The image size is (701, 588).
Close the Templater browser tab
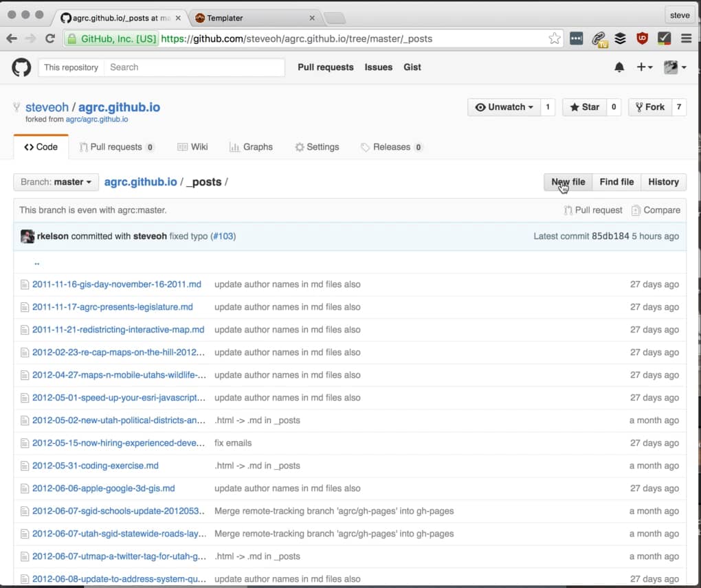[x=312, y=18]
